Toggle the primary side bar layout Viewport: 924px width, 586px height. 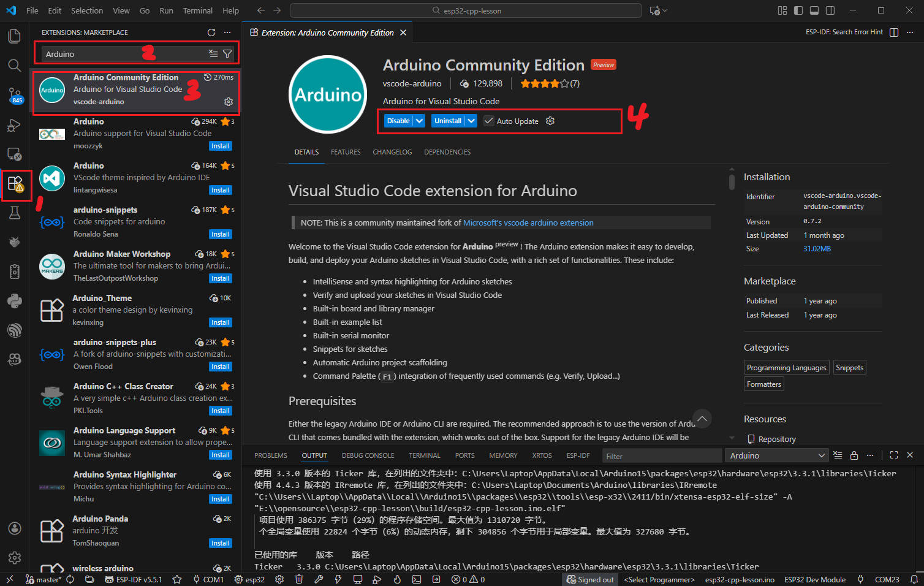click(x=798, y=10)
